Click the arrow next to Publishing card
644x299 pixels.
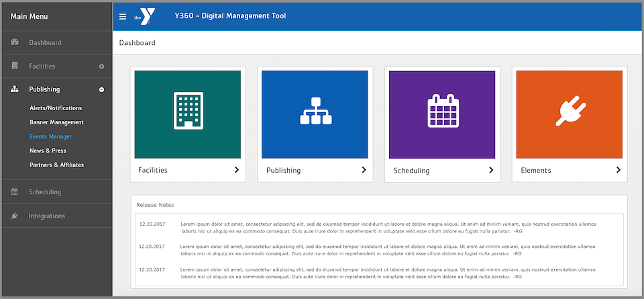click(x=364, y=170)
